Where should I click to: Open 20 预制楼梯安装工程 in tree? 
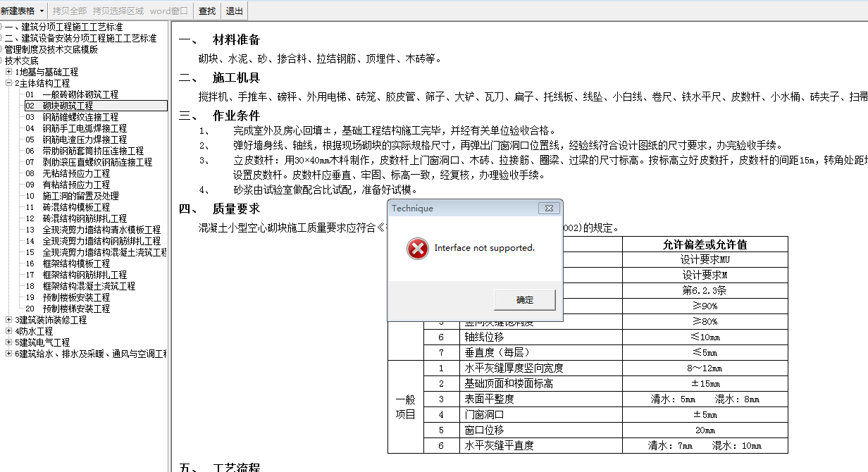(76, 309)
